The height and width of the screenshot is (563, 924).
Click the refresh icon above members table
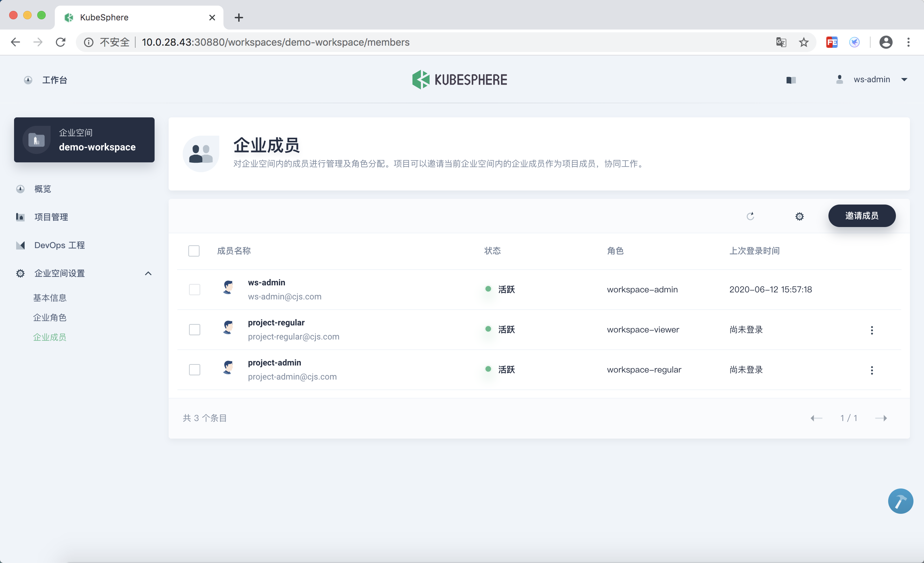click(750, 216)
